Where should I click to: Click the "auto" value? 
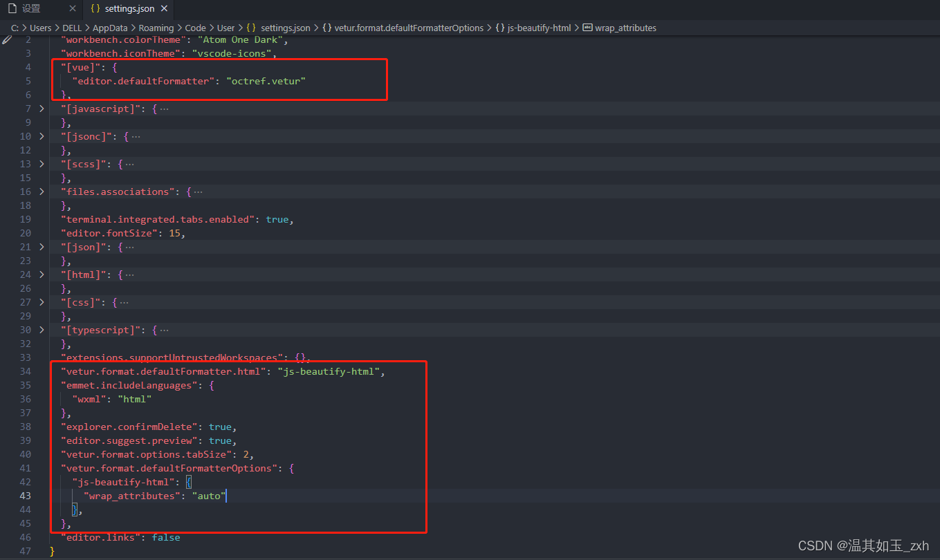[209, 496]
